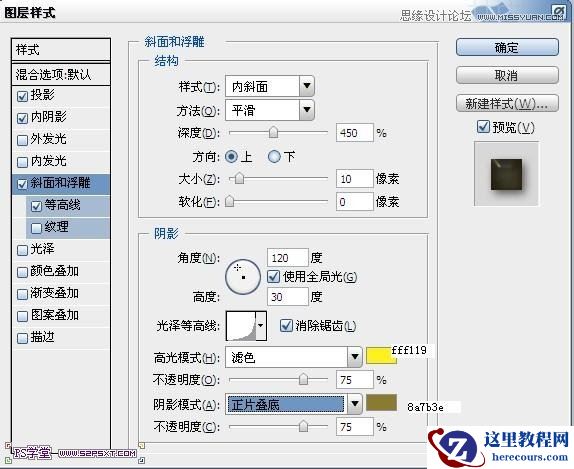The width and height of the screenshot is (574, 469).
Task: Select the 斜面和浮雕 list entry
Action: [61, 184]
